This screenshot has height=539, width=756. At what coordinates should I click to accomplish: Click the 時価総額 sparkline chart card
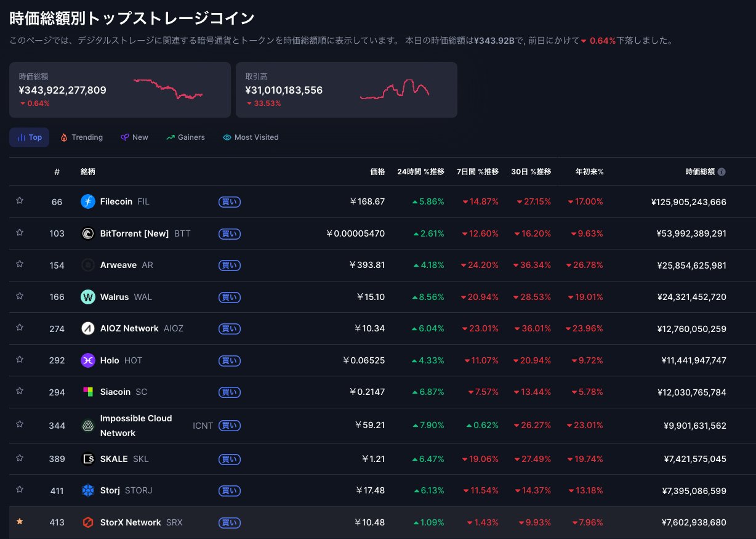tap(119, 90)
